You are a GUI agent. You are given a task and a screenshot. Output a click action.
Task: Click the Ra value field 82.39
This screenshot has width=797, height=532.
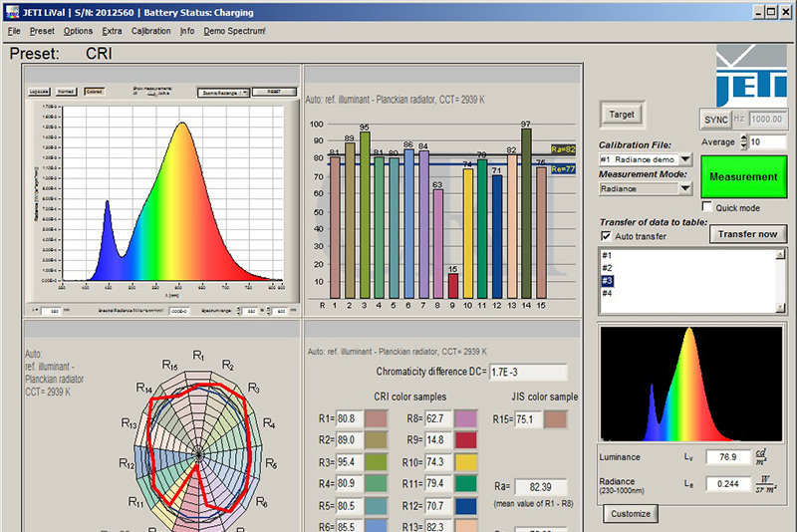tap(541, 487)
